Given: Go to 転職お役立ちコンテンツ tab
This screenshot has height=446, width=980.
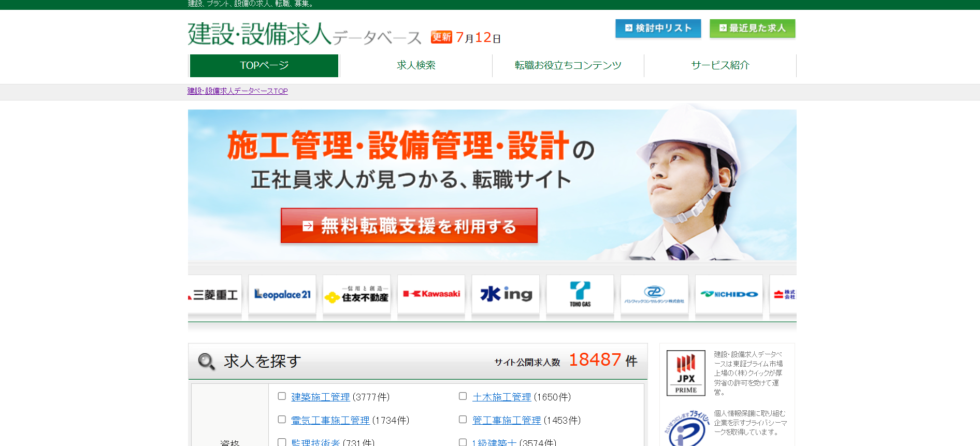Looking at the screenshot, I should coord(568,65).
